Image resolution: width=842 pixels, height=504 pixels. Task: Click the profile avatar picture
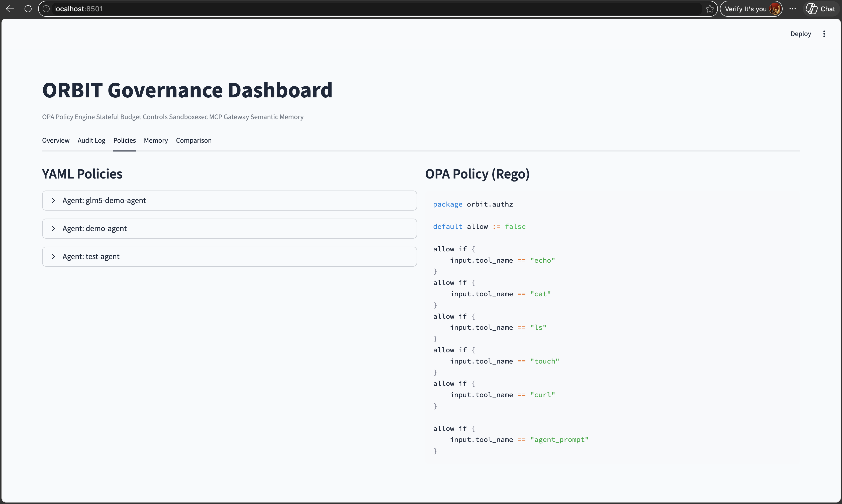(x=775, y=9)
